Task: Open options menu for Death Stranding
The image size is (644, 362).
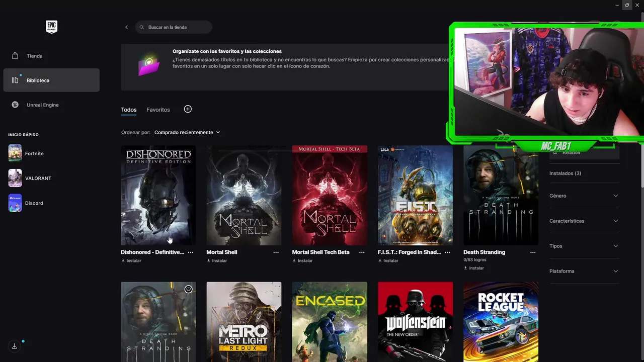Action: pyautogui.click(x=533, y=252)
